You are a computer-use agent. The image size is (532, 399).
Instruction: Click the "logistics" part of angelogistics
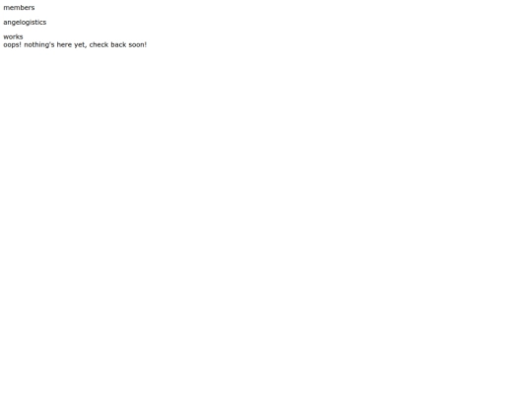click(x=33, y=23)
